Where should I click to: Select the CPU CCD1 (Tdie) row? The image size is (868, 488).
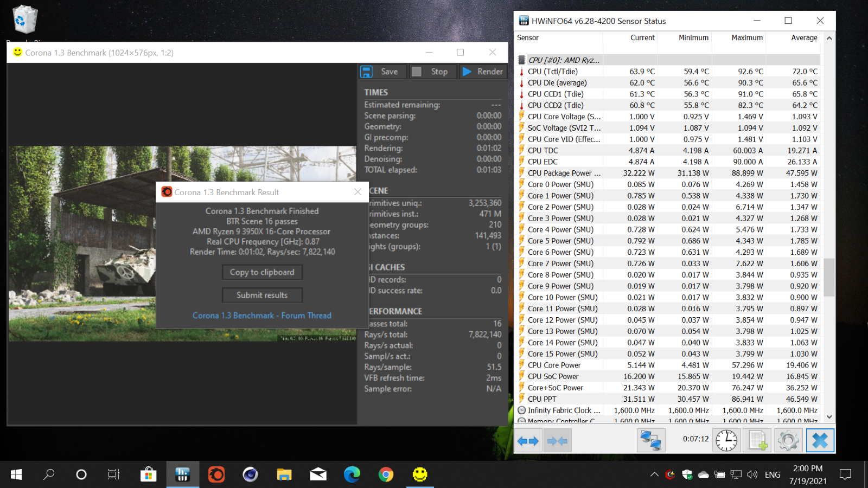[x=668, y=94]
